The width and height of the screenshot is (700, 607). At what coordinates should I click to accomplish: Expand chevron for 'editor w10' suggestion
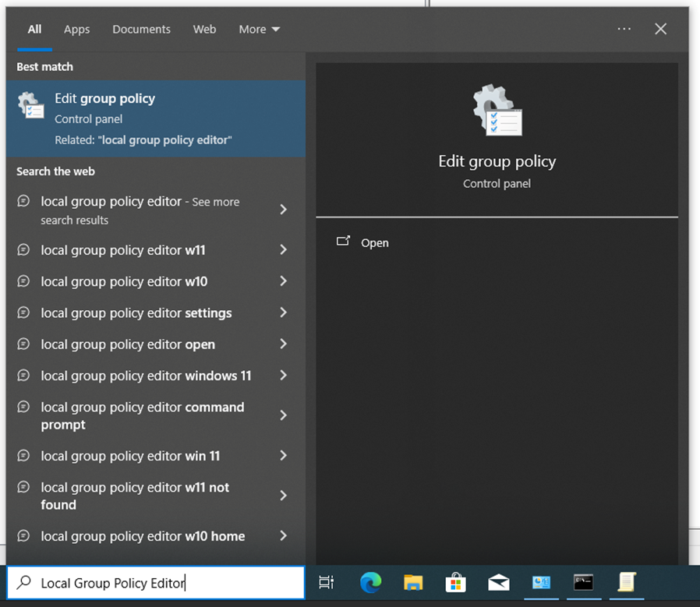click(283, 281)
